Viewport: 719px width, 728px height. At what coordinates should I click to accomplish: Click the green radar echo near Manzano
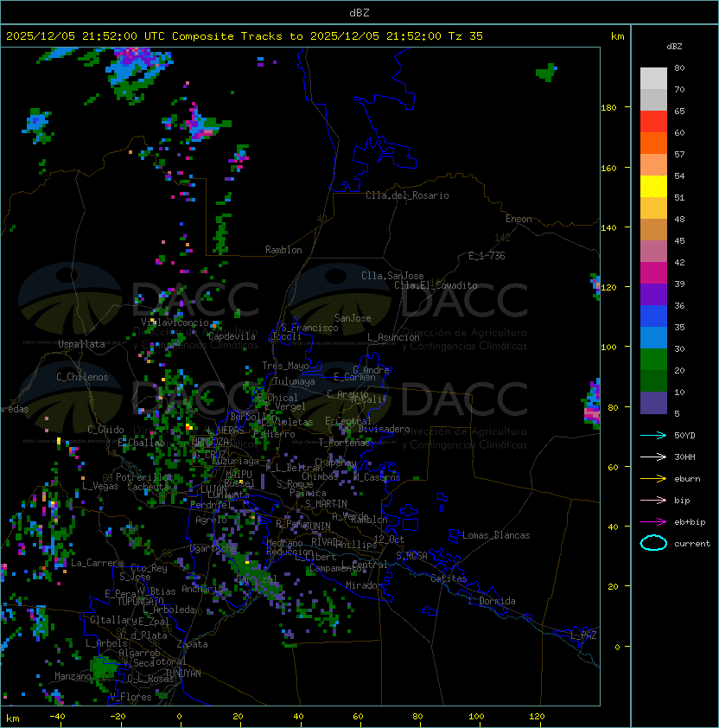point(103,668)
